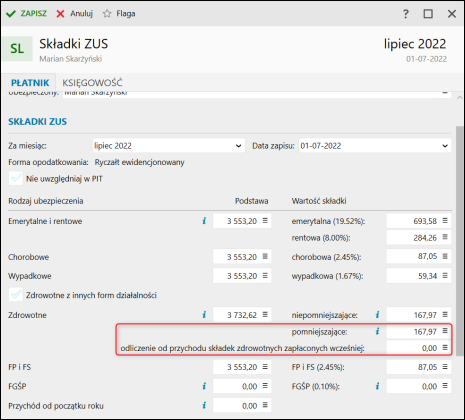Cancel with the Anuluj button

(75, 14)
